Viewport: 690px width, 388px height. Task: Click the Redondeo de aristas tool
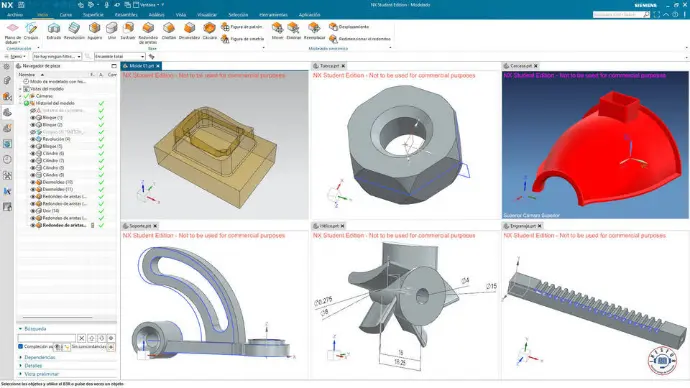point(148,33)
